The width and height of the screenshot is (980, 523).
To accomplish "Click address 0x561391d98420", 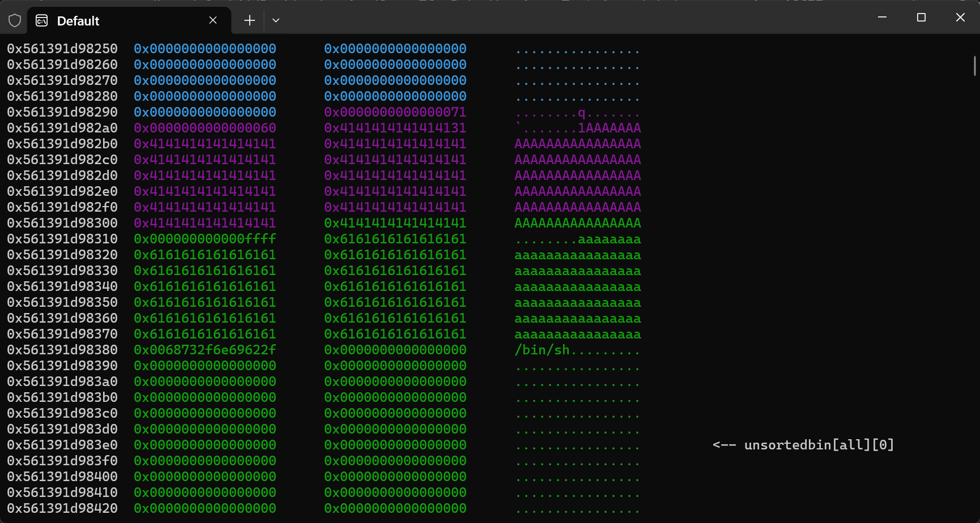I will click(x=62, y=508).
